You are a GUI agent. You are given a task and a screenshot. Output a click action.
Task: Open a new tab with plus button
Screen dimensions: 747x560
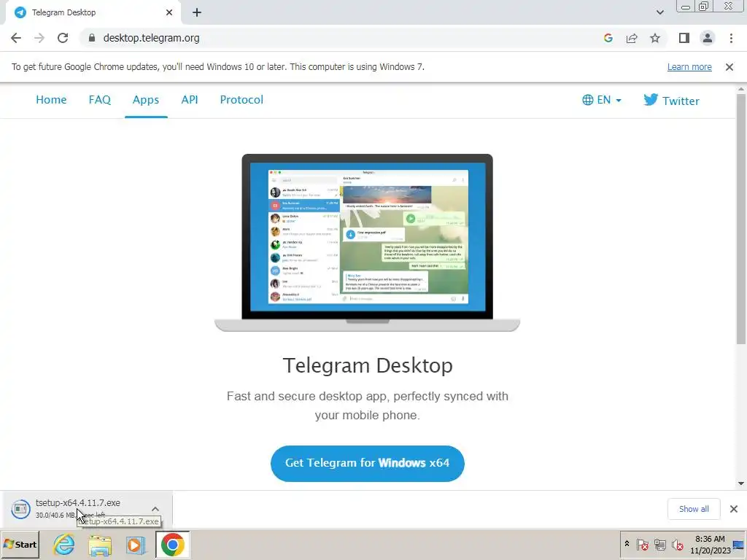point(197,13)
